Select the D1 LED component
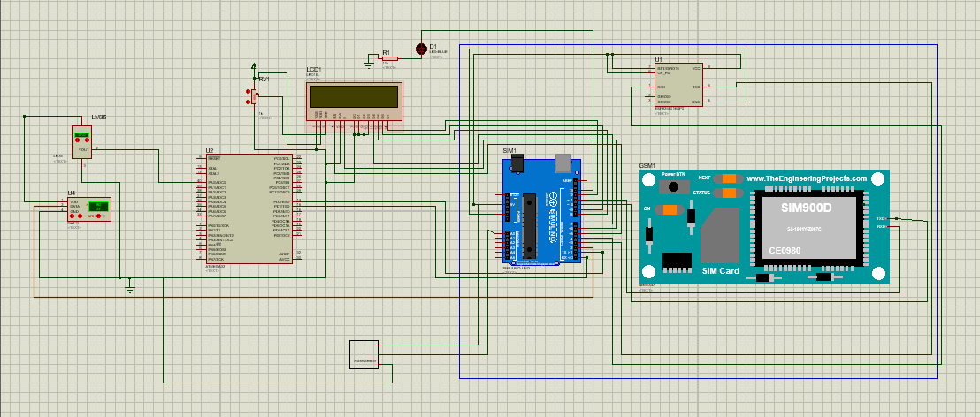Viewport: 980px width, 417px height. tap(421, 49)
